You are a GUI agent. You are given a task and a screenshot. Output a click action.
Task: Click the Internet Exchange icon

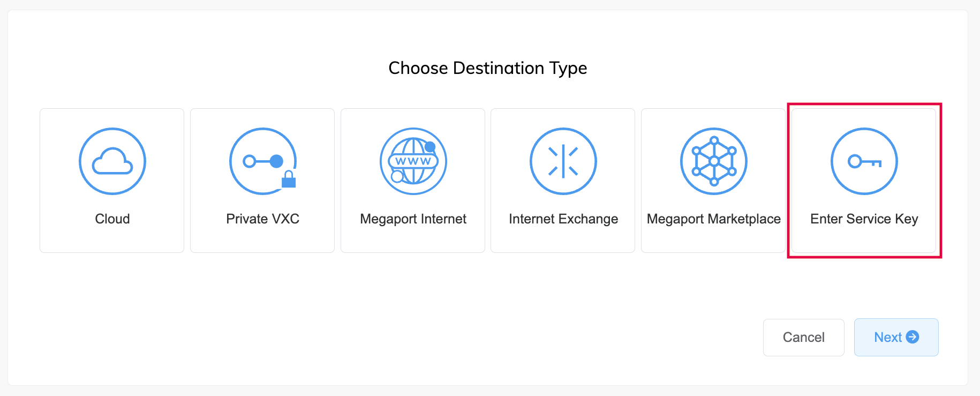563,161
